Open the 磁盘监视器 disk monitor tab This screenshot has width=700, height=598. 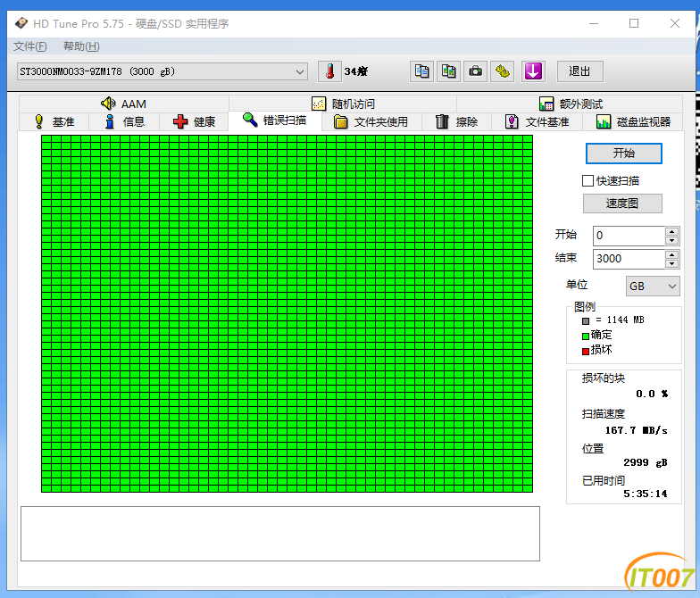(x=633, y=121)
